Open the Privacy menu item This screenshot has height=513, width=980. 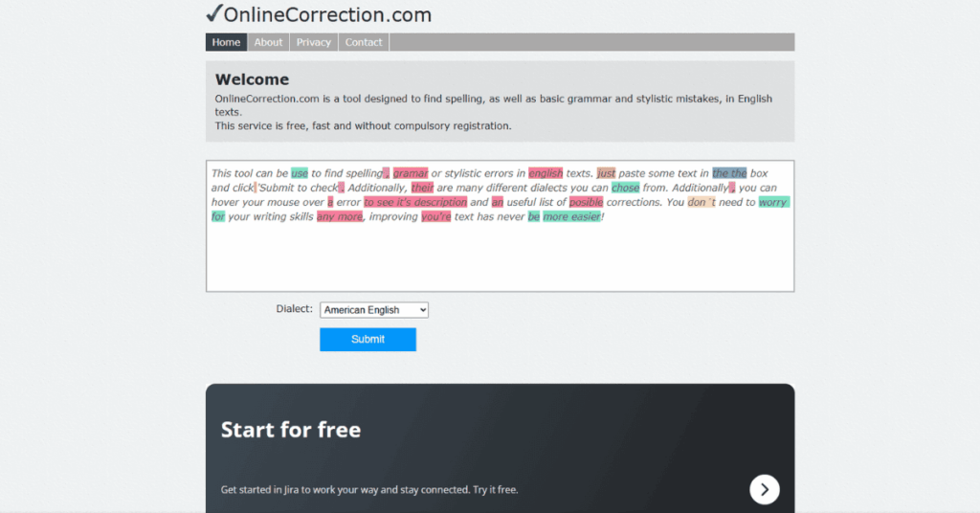[x=313, y=42]
